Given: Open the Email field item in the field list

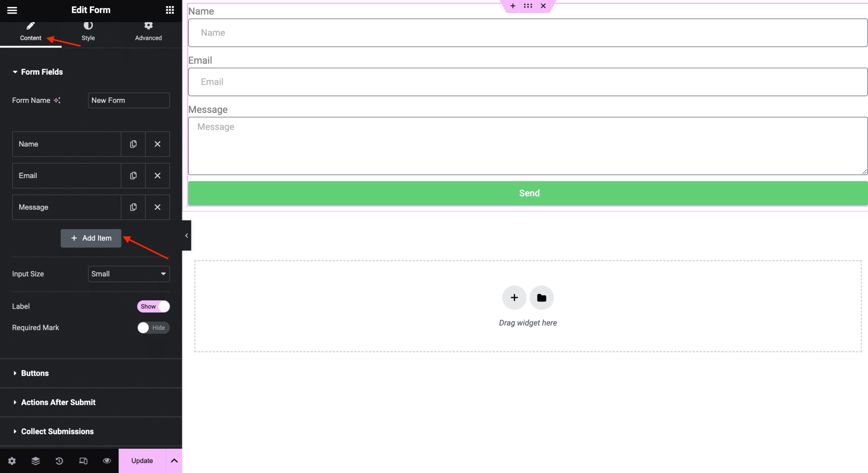Looking at the screenshot, I should click(x=66, y=176).
